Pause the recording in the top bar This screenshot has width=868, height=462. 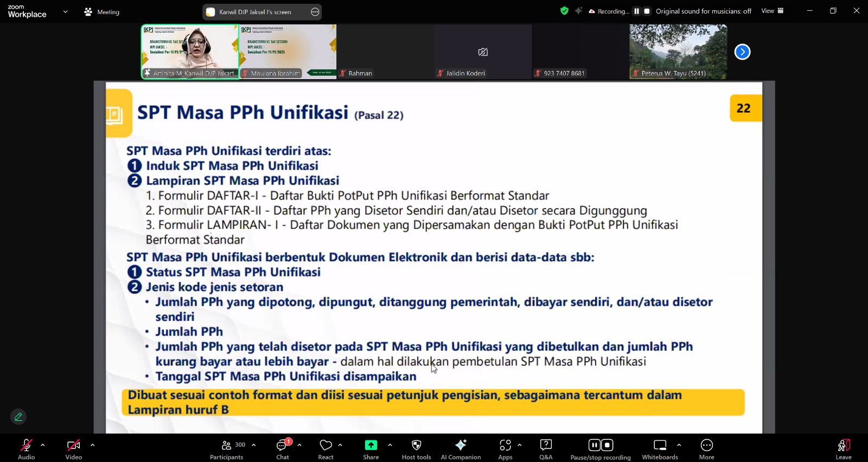click(636, 11)
